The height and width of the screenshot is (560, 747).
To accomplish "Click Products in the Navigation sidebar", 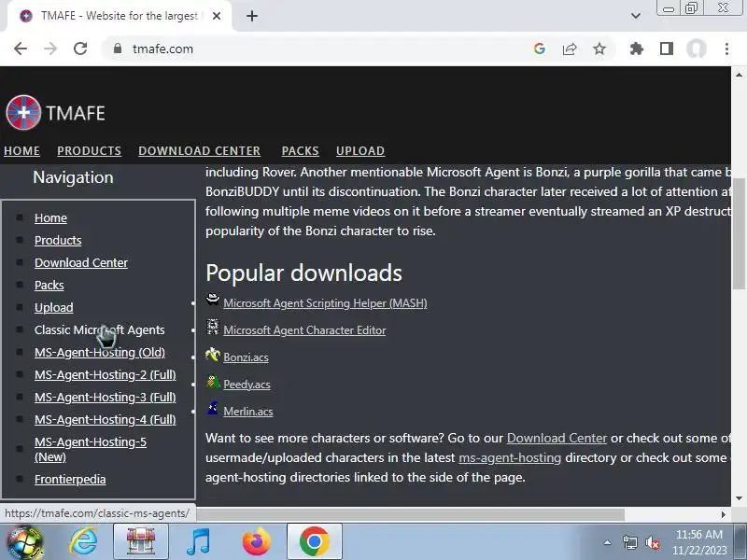I will pos(58,240).
